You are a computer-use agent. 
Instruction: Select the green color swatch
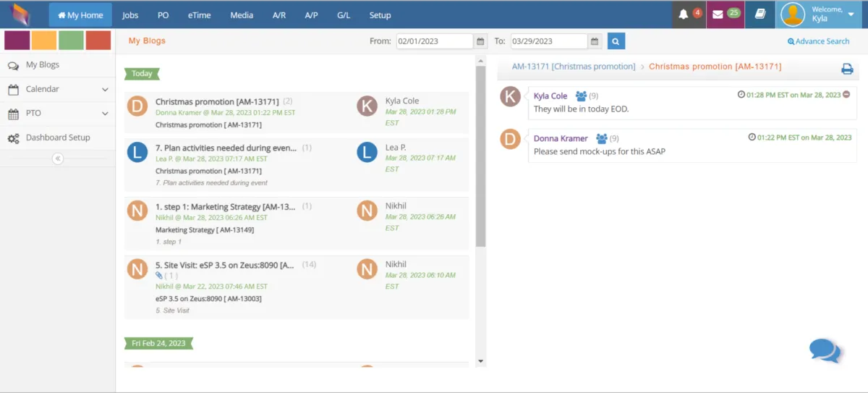(71, 41)
